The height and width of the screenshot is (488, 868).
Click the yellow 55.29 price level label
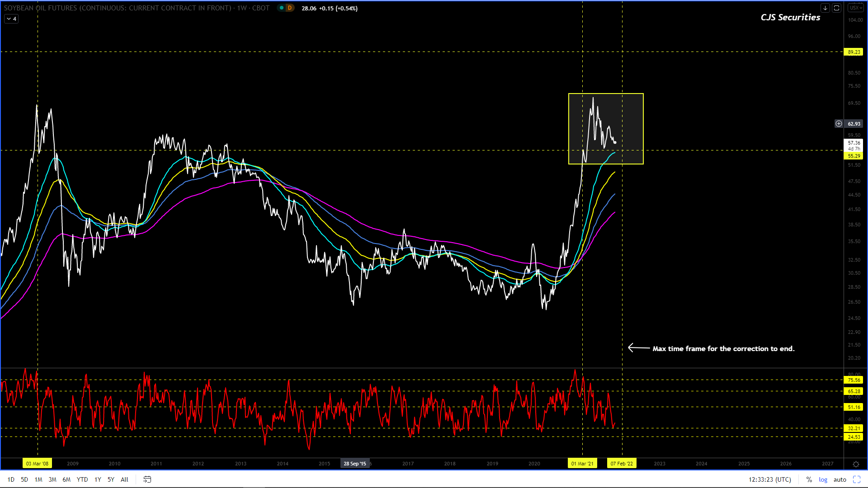click(x=854, y=156)
